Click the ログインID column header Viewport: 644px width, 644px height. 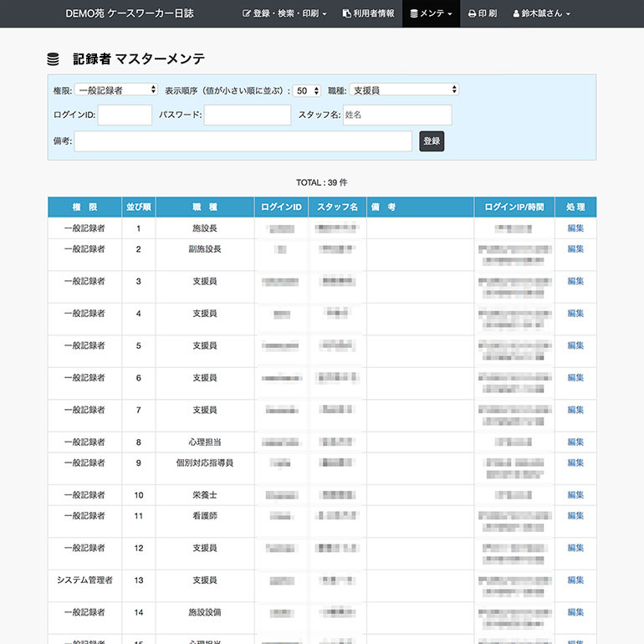tap(281, 207)
